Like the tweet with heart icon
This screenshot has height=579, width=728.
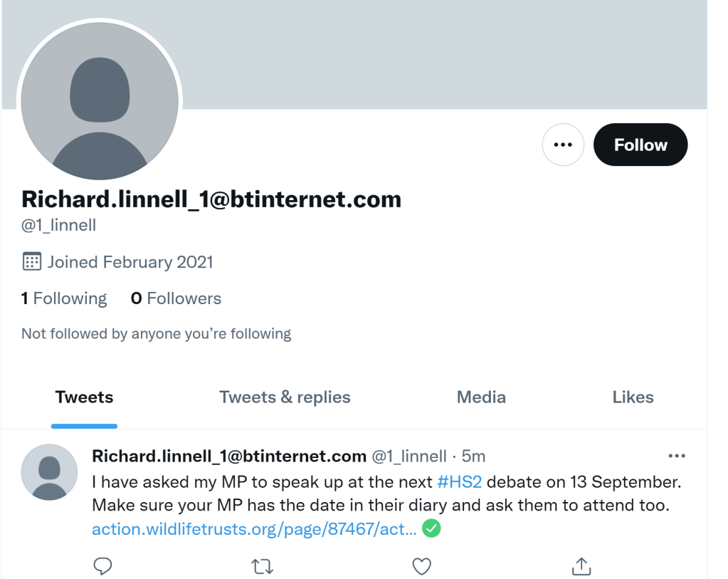422,566
